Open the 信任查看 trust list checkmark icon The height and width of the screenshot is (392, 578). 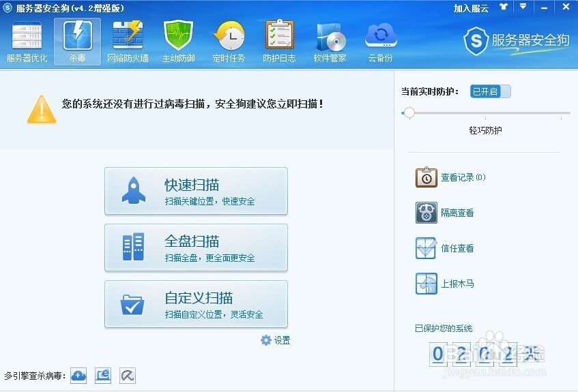[426, 248]
